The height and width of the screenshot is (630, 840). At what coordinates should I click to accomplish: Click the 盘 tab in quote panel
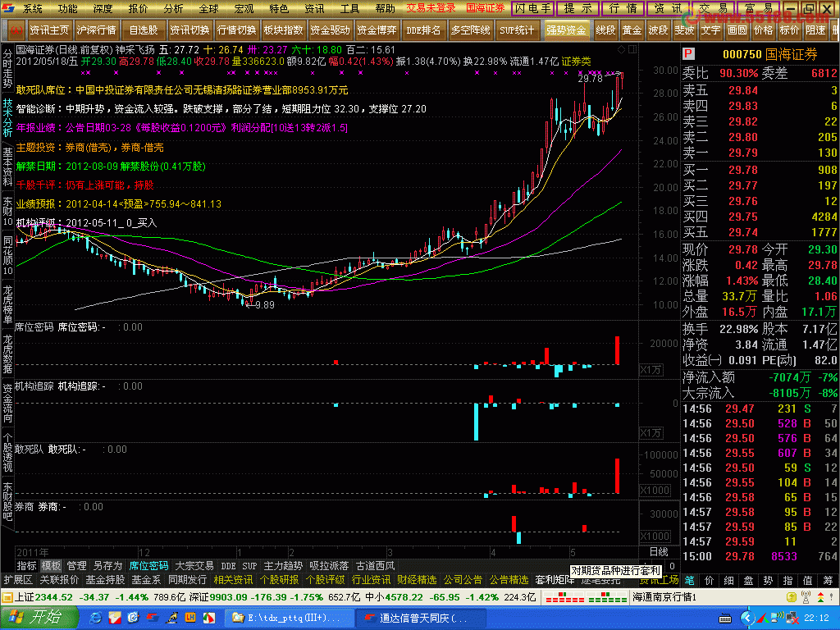point(748,580)
